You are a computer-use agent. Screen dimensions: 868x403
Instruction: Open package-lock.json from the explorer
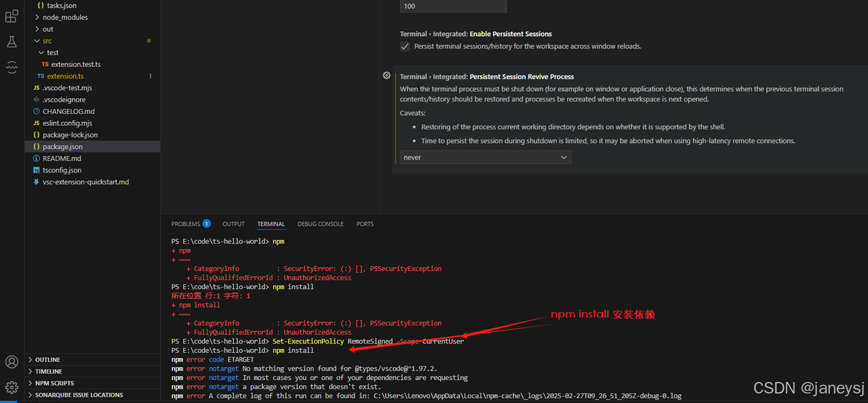pos(70,135)
